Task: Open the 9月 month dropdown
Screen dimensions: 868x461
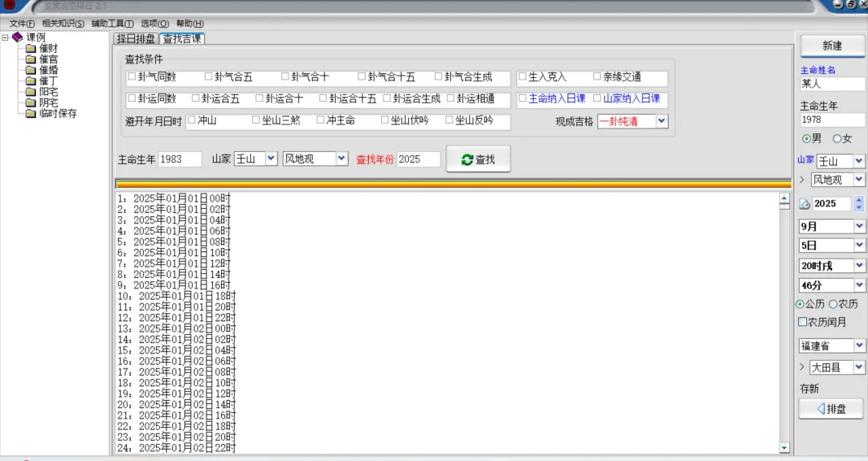Action: 859,226
